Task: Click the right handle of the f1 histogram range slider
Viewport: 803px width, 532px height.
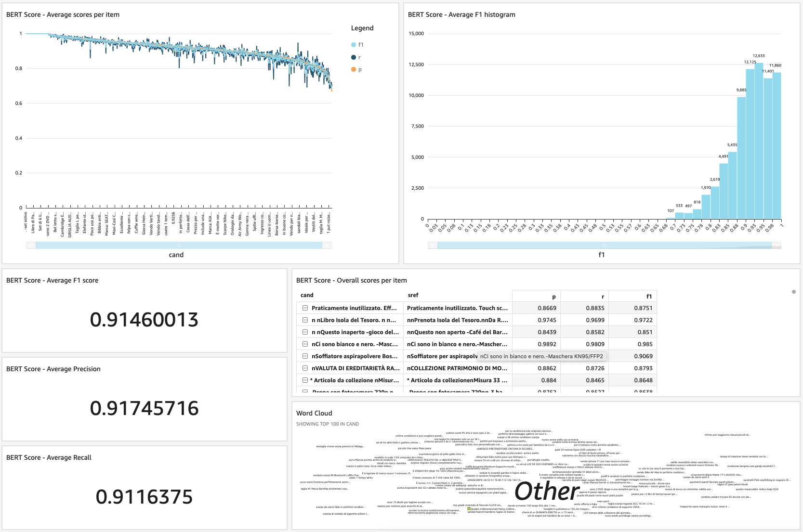Action: 777,245
